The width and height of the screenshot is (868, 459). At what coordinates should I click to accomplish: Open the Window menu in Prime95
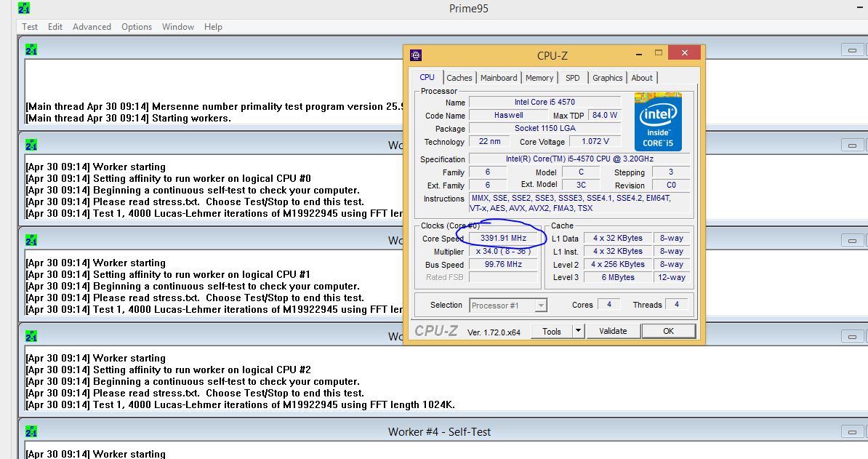177,27
